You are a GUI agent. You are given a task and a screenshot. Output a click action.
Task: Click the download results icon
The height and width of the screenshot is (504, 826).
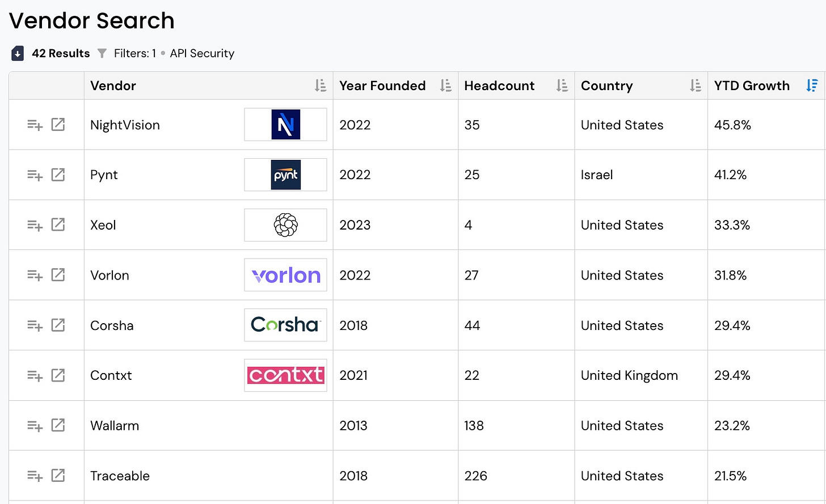click(x=18, y=53)
